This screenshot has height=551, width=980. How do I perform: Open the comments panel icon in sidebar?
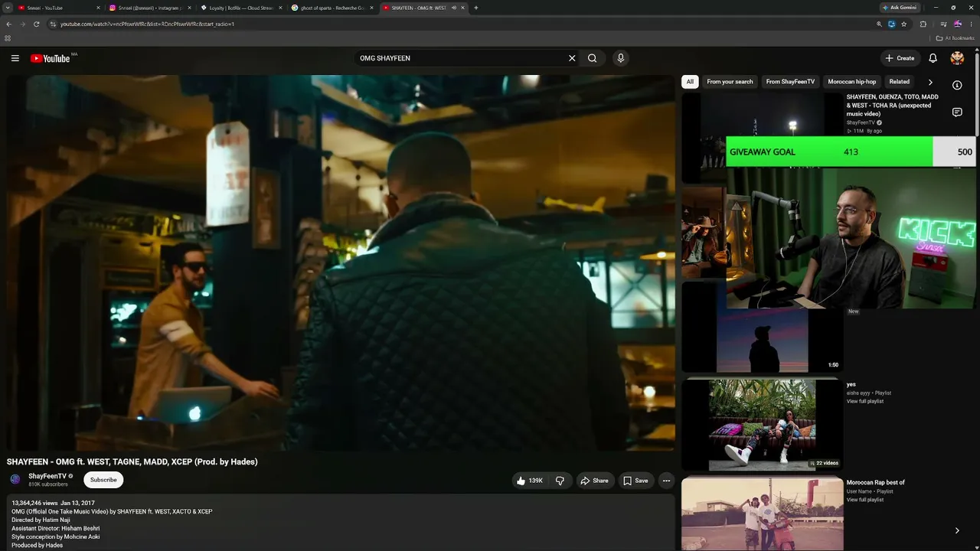957,112
